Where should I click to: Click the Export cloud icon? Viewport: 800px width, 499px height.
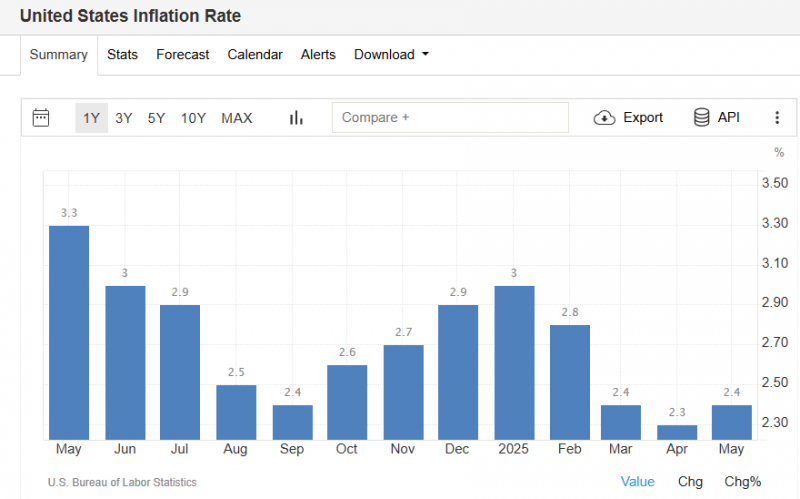pyautogui.click(x=604, y=118)
